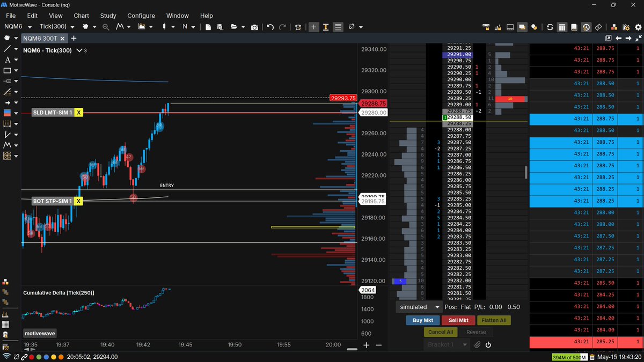Click the refresh sync arrows icon
This screenshot has height=362, width=644.
click(x=550, y=27)
